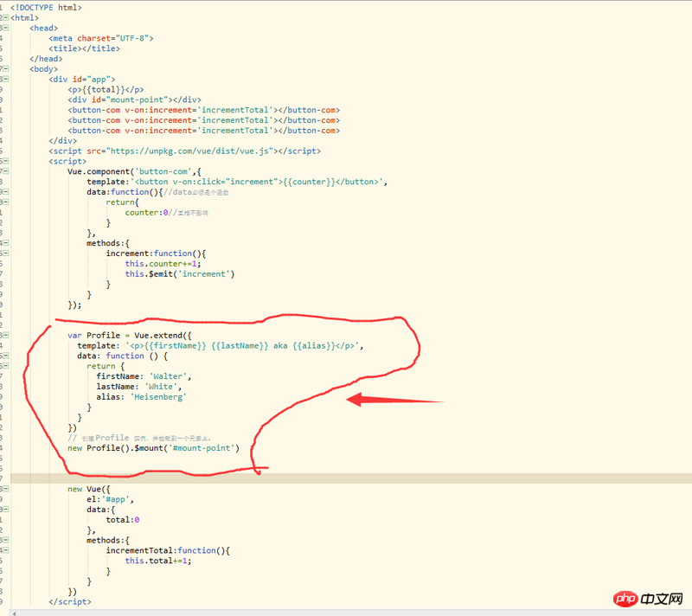This screenshot has height=616, width=692.
Task: Fold the <div id="app"> block
Action: pos(6,79)
